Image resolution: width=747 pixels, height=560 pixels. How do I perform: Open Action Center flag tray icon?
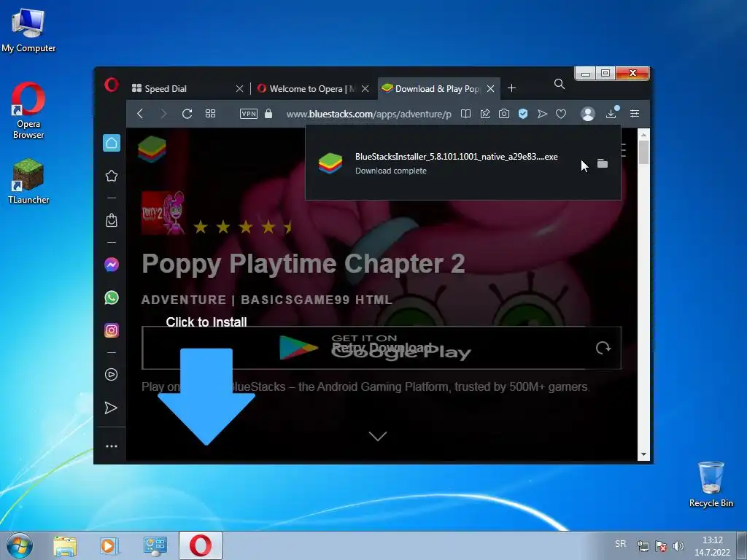tap(661, 546)
